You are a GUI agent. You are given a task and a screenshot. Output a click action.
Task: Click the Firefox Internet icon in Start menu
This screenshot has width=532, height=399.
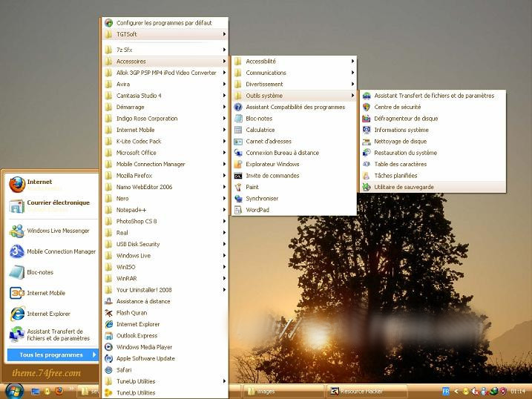pos(17,185)
